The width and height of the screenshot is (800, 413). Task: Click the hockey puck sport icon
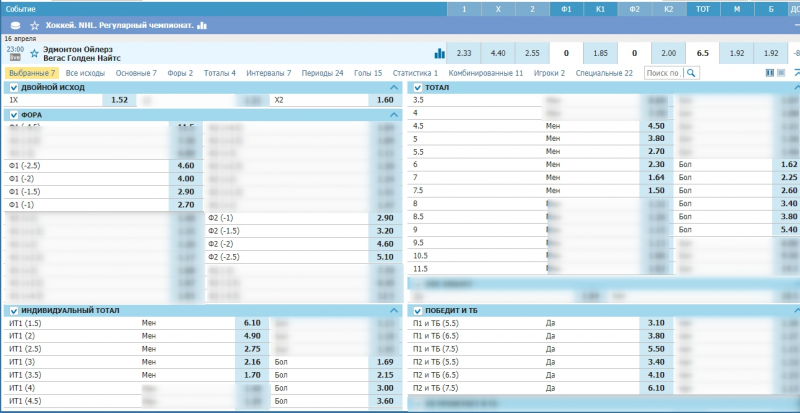pyautogui.click(x=14, y=25)
